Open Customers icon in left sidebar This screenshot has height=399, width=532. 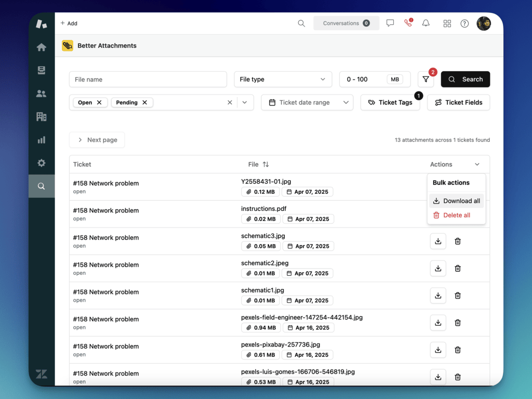tap(42, 94)
